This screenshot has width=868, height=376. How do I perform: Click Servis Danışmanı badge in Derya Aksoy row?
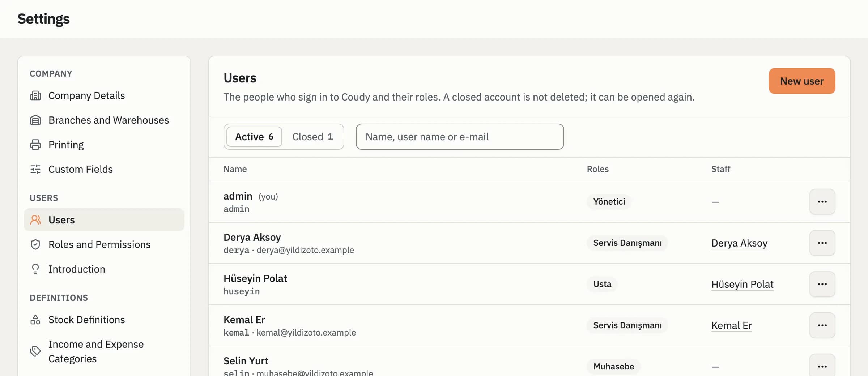click(x=627, y=243)
